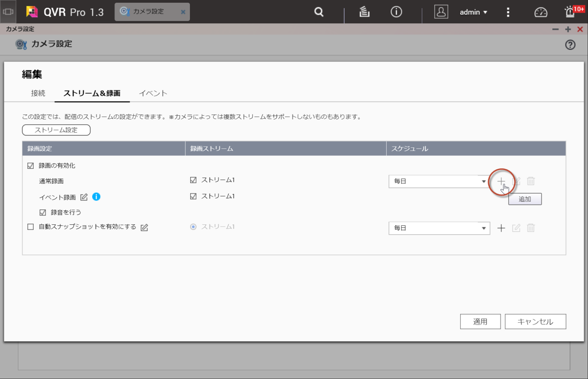The image size is (588, 379).
Task: Open background tasks stack icon
Action: coord(364,12)
